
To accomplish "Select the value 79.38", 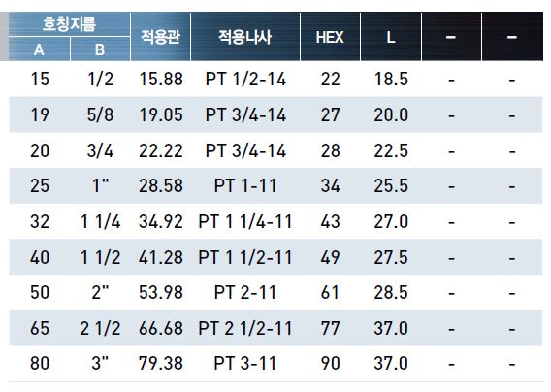I will point(161,363).
